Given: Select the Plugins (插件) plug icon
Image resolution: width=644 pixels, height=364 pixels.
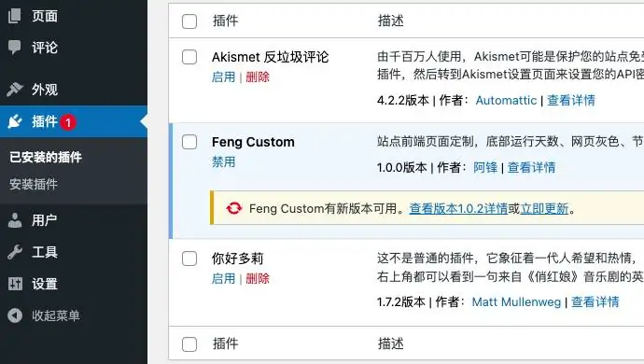Looking at the screenshot, I should tap(15, 121).
